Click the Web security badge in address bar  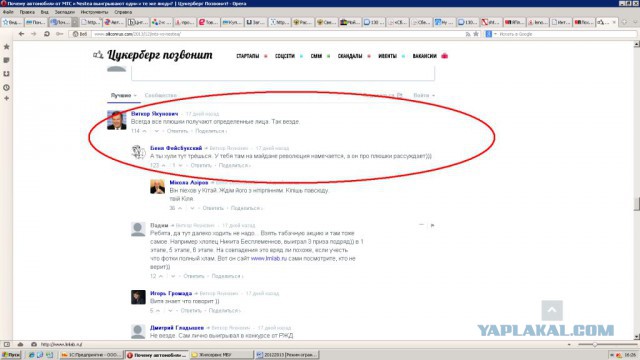pyautogui.click(x=80, y=34)
